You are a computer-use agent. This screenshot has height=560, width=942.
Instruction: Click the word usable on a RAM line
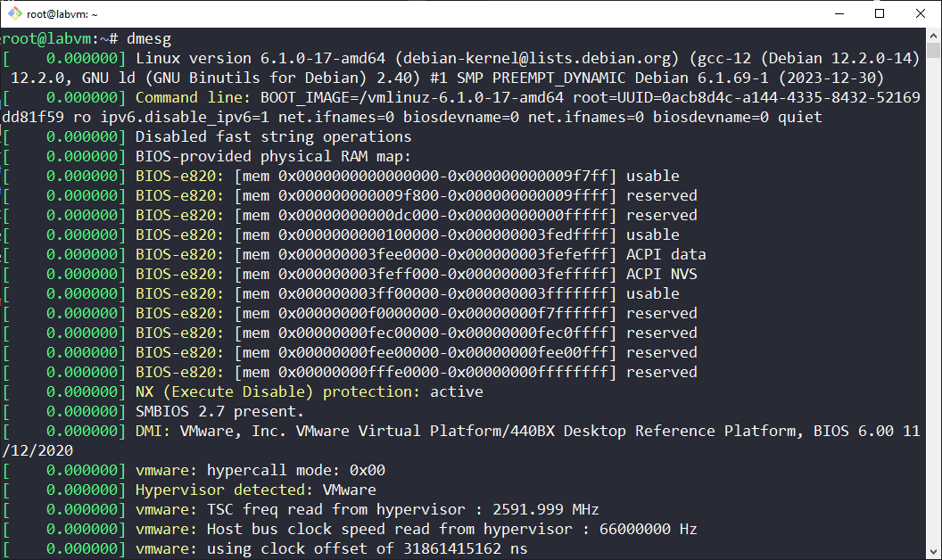652,175
